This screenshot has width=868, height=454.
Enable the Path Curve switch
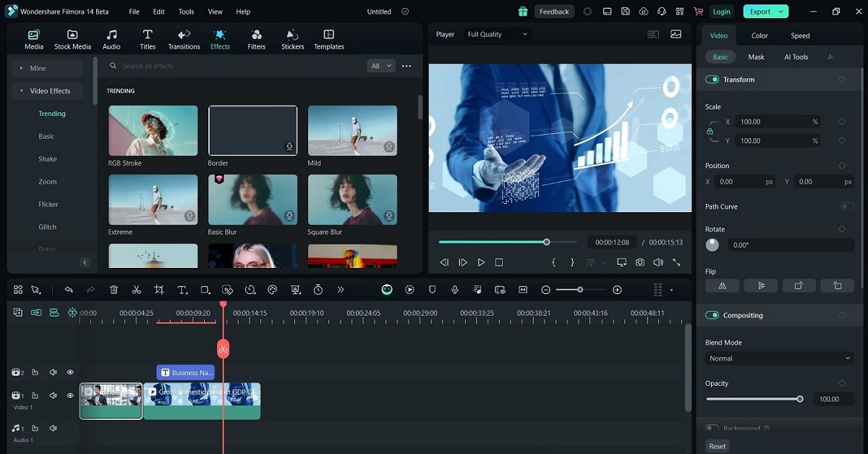pyautogui.click(x=847, y=206)
